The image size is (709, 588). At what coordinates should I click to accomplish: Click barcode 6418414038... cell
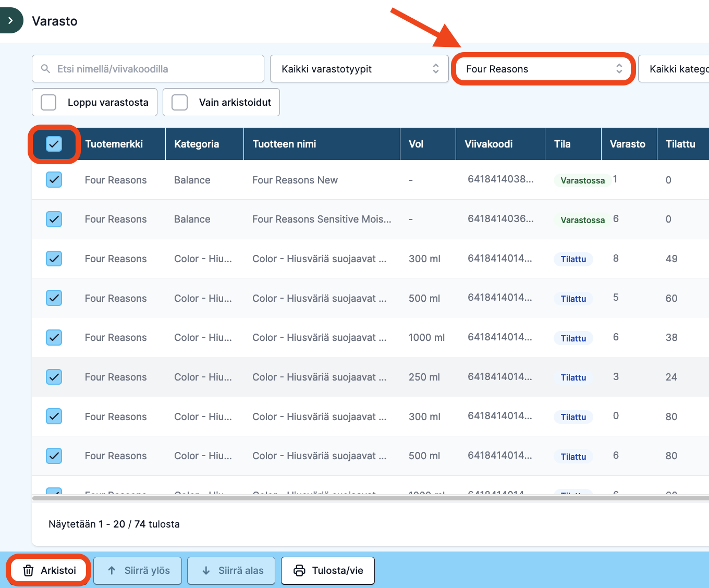click(500, 179)
